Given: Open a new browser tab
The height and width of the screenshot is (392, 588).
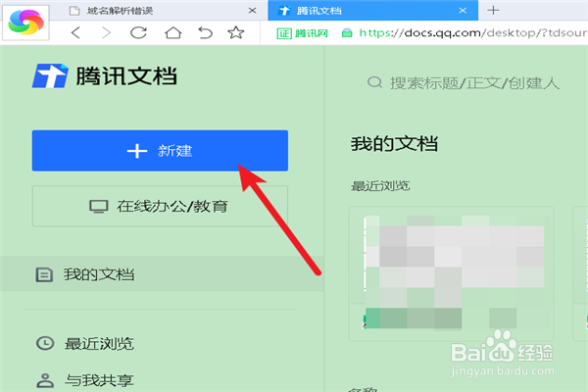Looking at the screenshot, I should 493,10.
